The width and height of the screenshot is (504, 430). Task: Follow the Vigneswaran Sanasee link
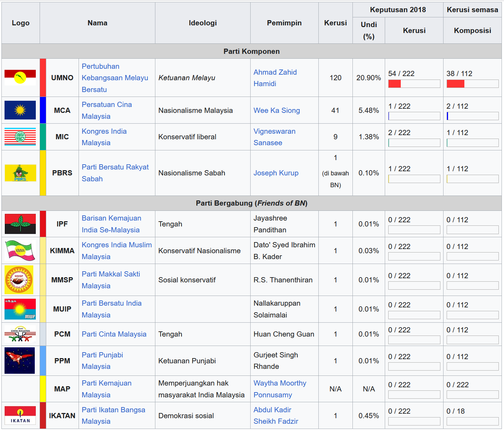click(x=275, y=137)
